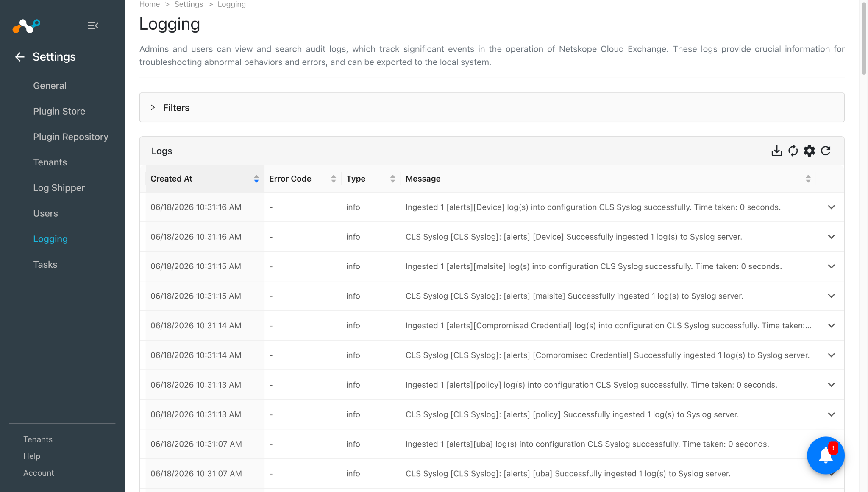Screen dimensions: 868x492
Task: Open Users menu item
Action: [45, 213]
